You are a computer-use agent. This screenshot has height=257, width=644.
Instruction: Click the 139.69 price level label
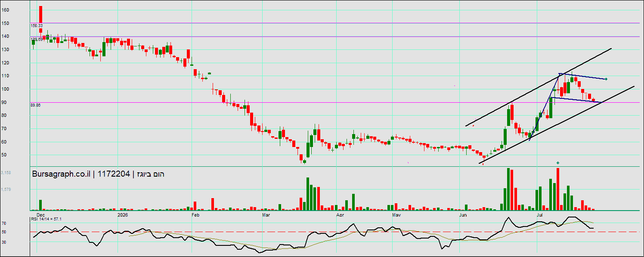(x=37, y=39)
